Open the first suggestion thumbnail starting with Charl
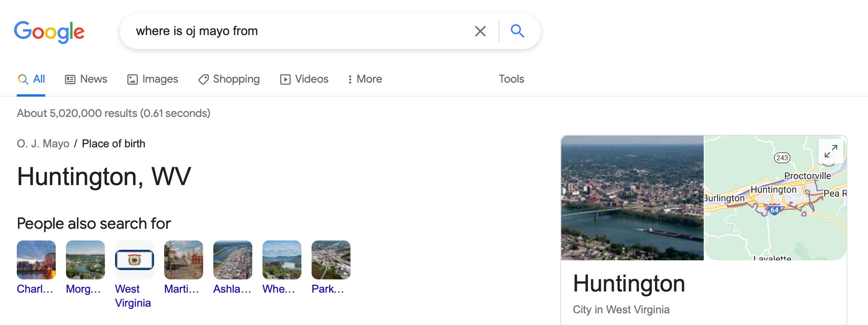The image size is (868, 325). [36, 260]
